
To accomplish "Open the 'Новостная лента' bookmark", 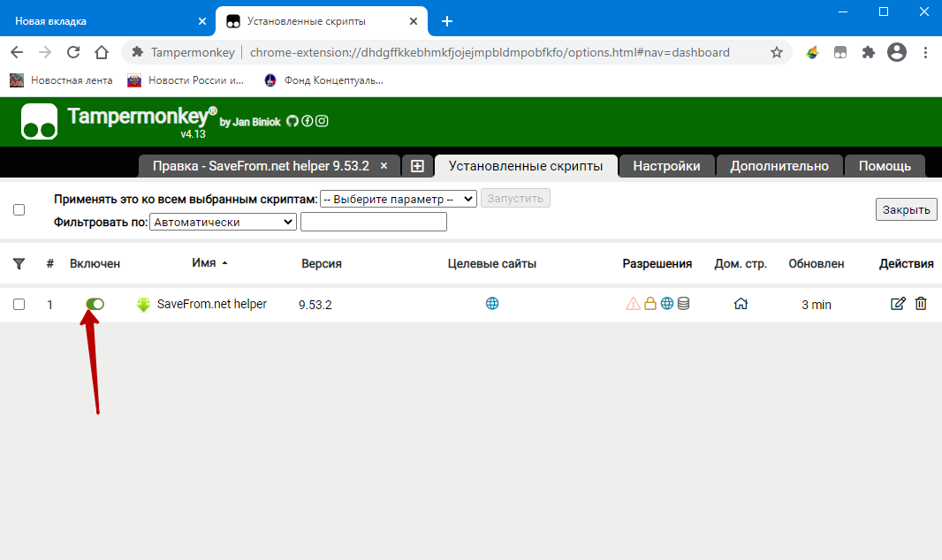I will pos(61,79).
